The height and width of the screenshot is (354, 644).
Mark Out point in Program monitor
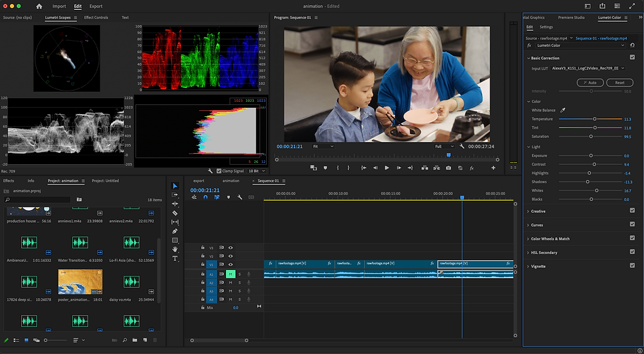pyautogui.click(x=349, y=168)
